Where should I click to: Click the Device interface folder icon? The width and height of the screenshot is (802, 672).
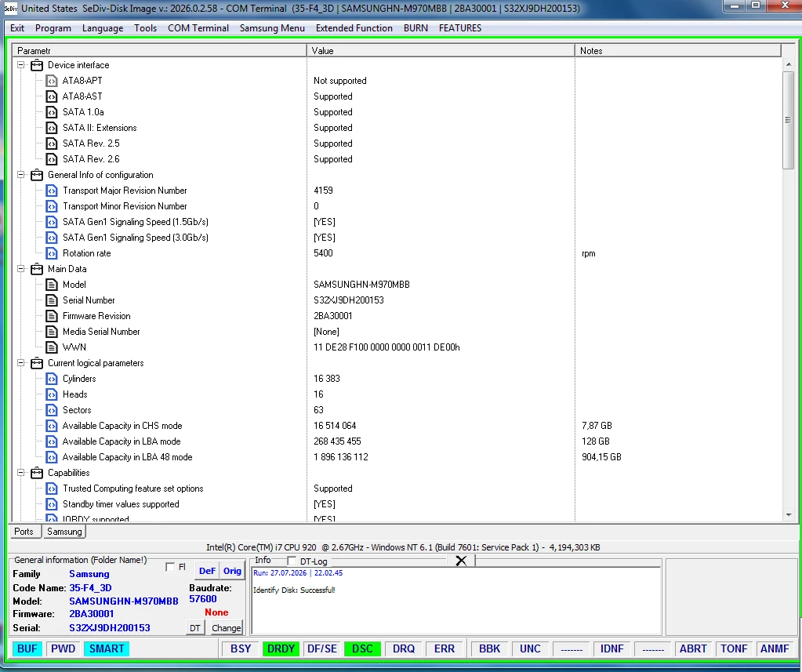(37, 65)
